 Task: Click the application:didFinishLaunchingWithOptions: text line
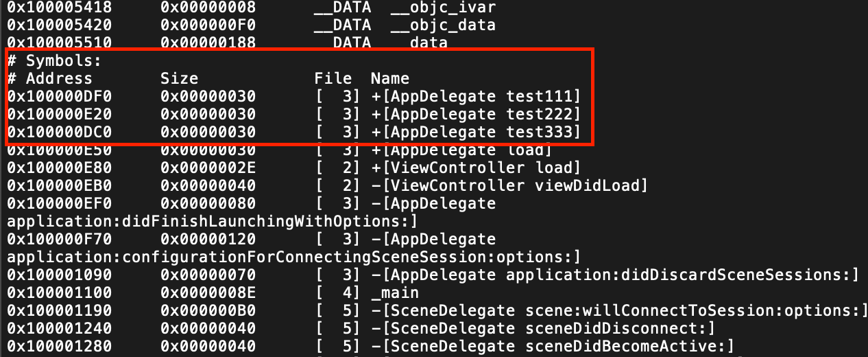[x=212, y=221]
